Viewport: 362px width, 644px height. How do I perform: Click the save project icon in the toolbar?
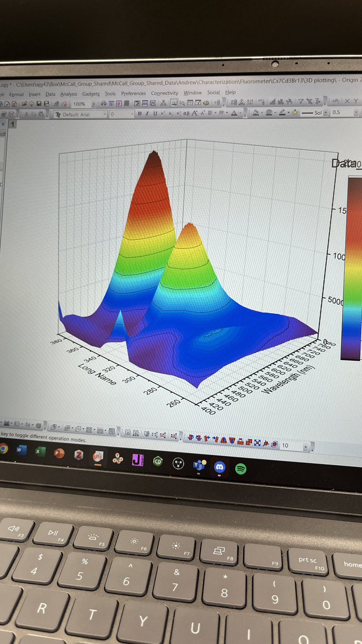tap(39, 104)
